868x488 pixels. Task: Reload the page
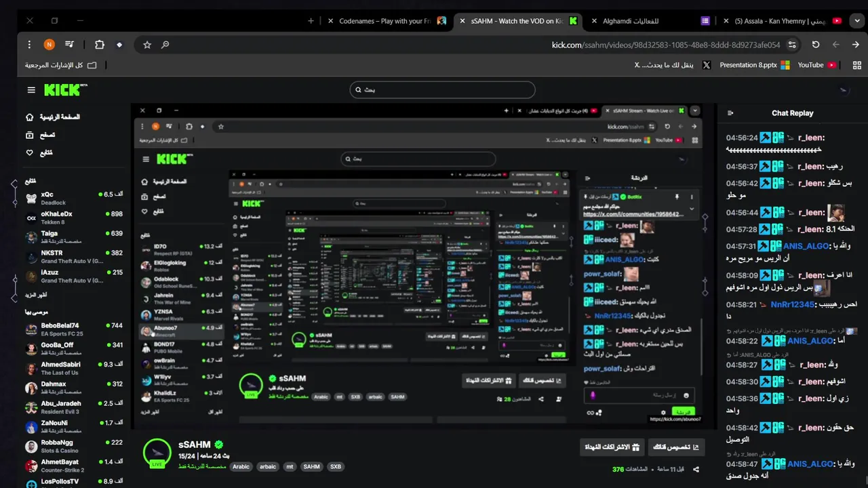point(816,45)
